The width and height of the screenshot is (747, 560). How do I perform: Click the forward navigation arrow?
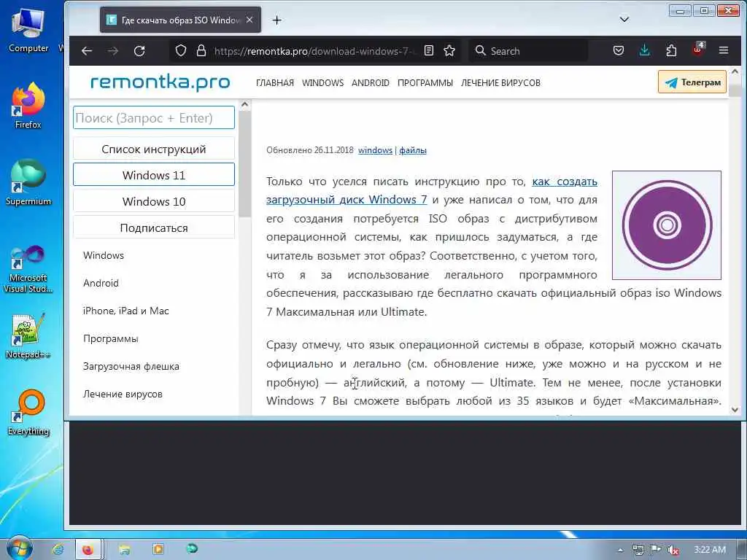tap(113, 51)
